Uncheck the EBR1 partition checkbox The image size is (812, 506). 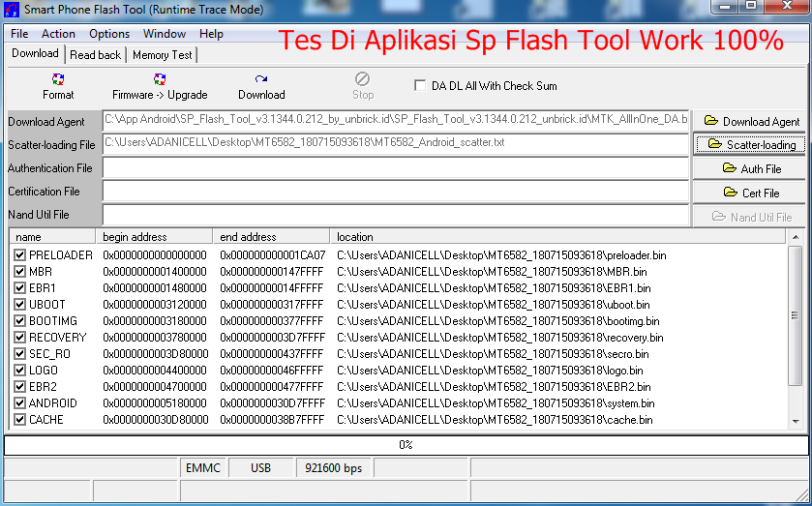(x=19, y=288)
